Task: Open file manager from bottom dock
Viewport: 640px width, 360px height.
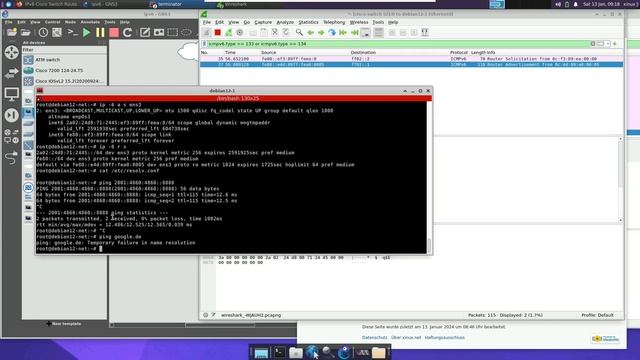Action: click(296, 352)
